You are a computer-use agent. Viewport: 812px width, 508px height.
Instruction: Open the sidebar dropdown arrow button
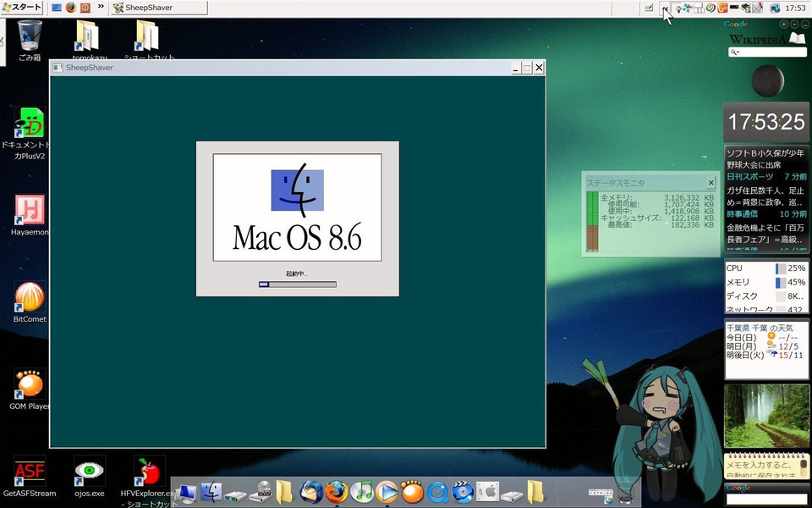pos(794,25)
